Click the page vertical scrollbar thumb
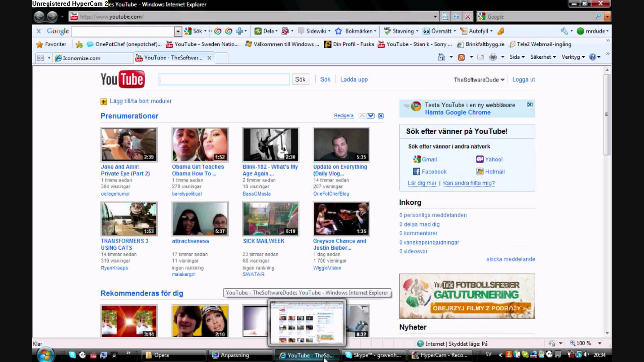The height and width of the screenshot is (362, 644). pyautogui.click(x=607, y=114)
